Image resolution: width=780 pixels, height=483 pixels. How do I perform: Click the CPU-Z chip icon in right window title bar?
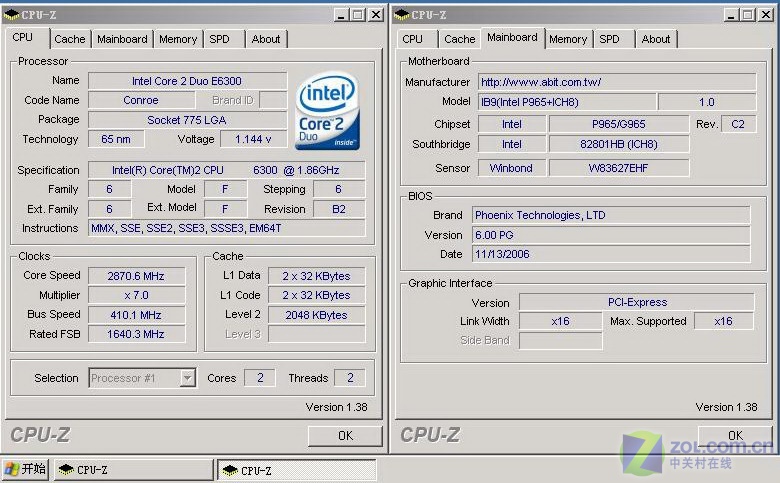point(401,15)
